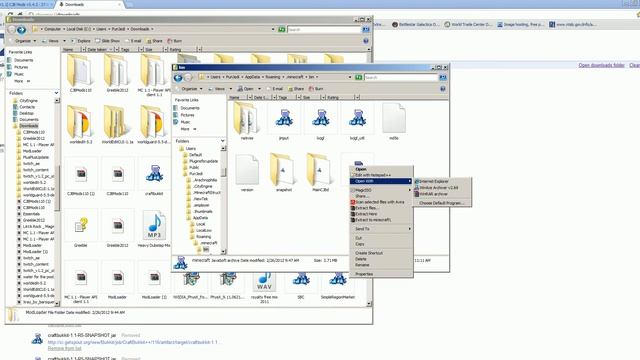This screenshot has height=360, width=640.
Task: Click Share in the bin window toolbar
Action: click(296, 89)
